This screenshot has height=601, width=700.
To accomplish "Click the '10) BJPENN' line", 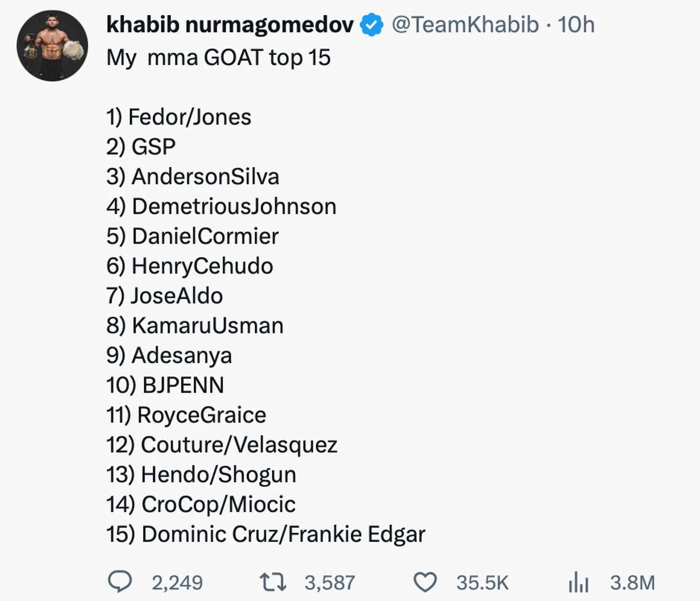I will click(x=165, y=385).
